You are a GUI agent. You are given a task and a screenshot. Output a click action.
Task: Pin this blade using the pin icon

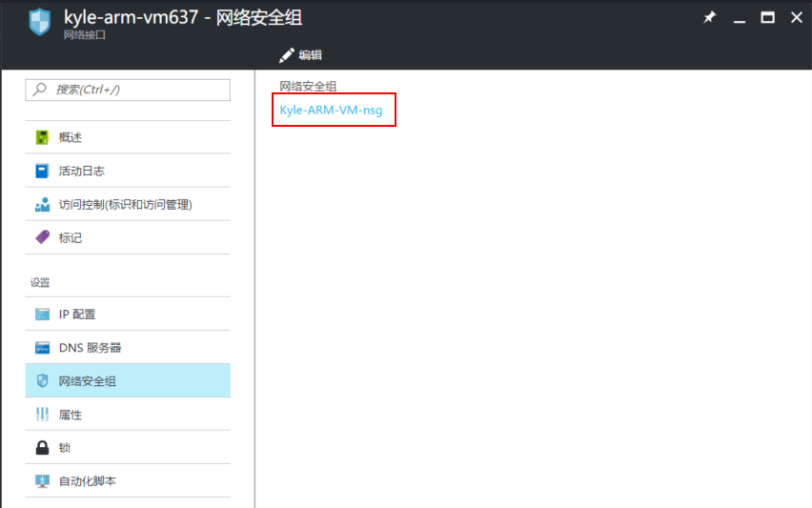pyautogui.click(x=709, y=18)
